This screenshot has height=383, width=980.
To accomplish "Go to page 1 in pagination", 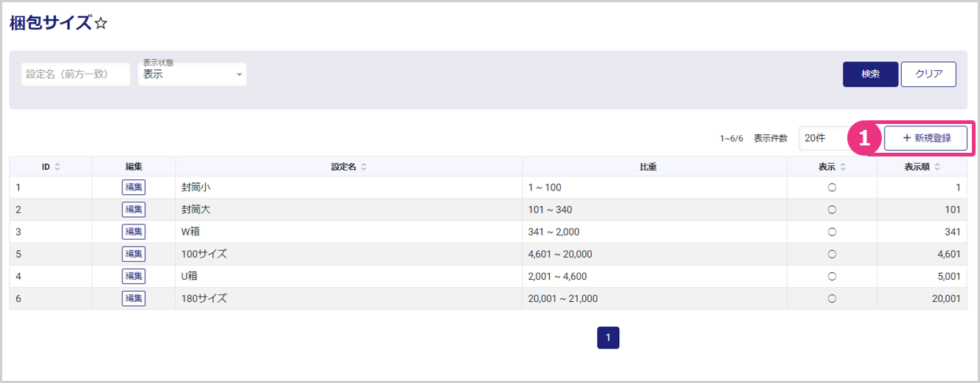I will pos(608,337).
